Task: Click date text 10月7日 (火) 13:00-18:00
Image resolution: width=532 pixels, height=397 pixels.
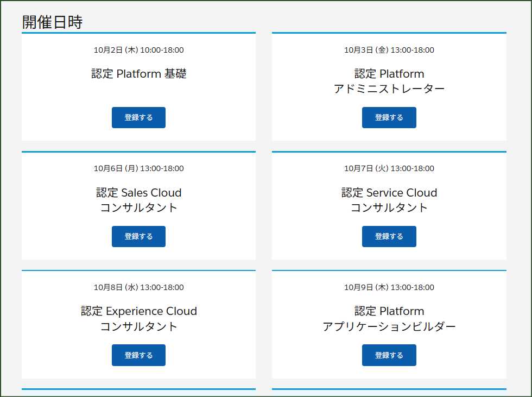Action: 389,168
